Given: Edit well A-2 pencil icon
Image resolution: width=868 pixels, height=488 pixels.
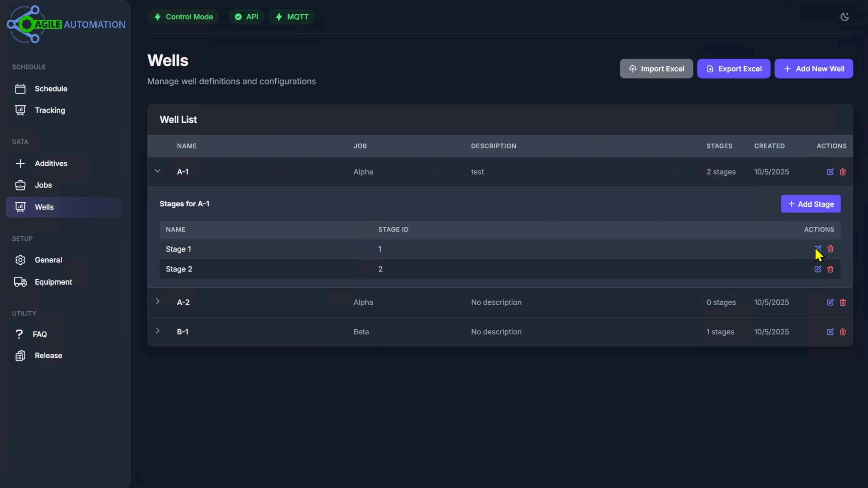Looking at the screenshot, I should [830, 302].
